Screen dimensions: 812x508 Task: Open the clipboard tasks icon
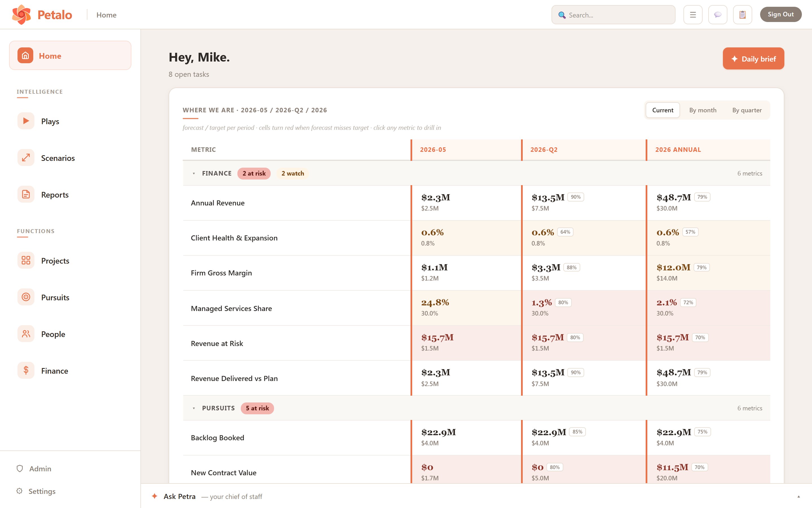pyautogui.click(x=743, y=15)
